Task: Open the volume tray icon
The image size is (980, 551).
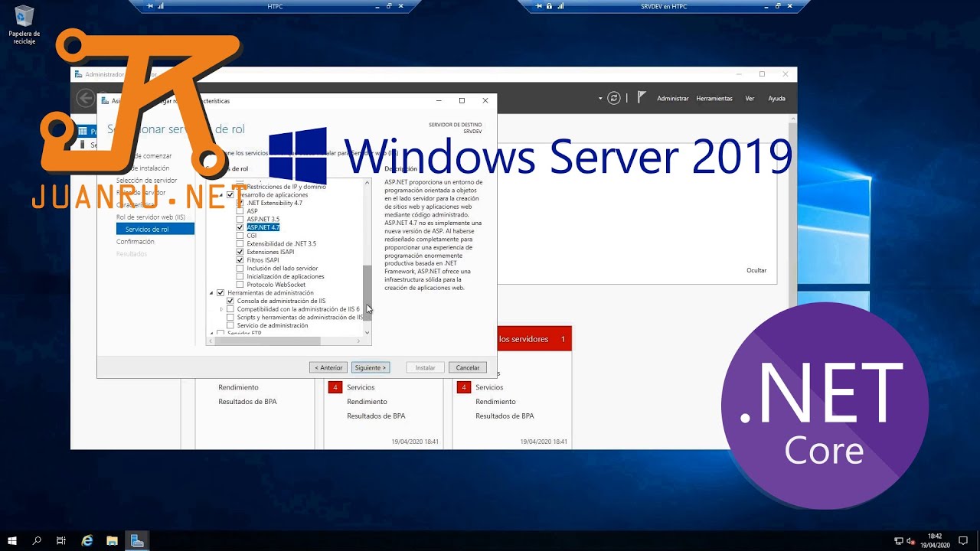Action: click(x=910, y=541)
